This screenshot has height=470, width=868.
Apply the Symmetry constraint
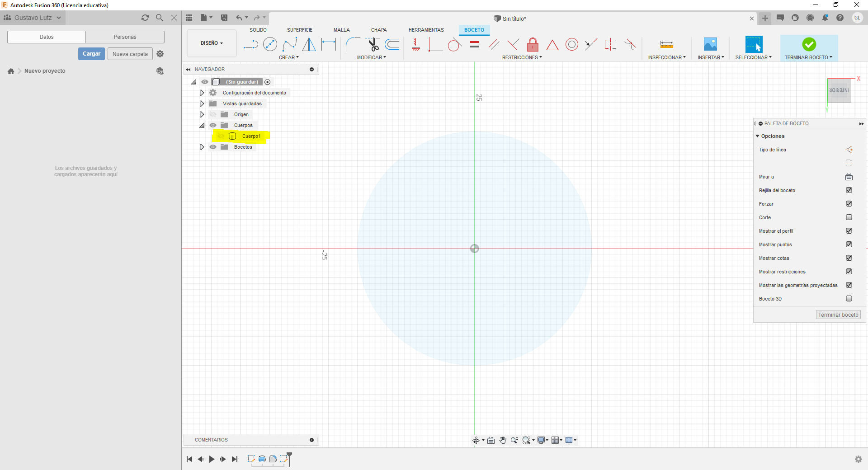click(610, 44)
